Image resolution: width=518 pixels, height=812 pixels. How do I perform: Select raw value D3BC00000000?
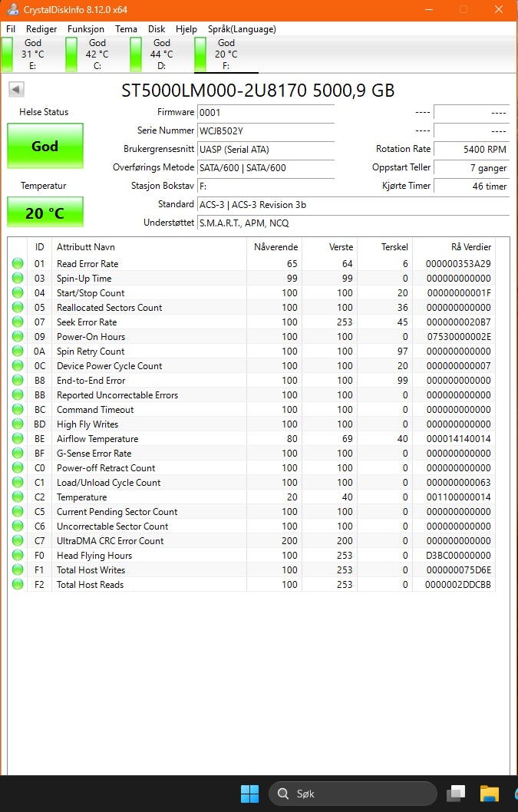[458, 555]
